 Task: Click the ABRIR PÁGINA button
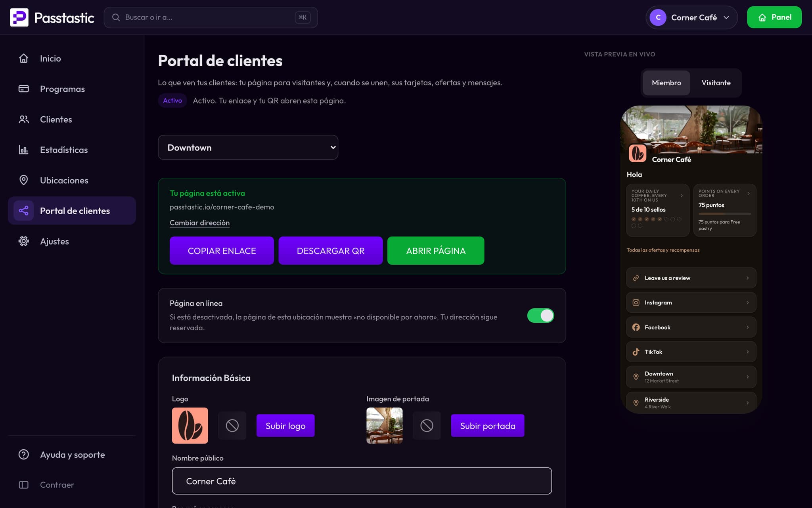coord(436,251)
